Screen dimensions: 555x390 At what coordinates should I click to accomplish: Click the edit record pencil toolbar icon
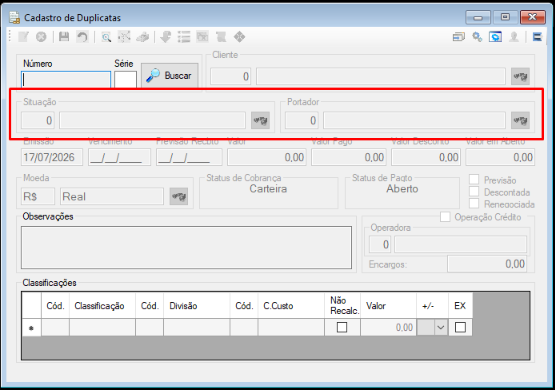point(23,37)
